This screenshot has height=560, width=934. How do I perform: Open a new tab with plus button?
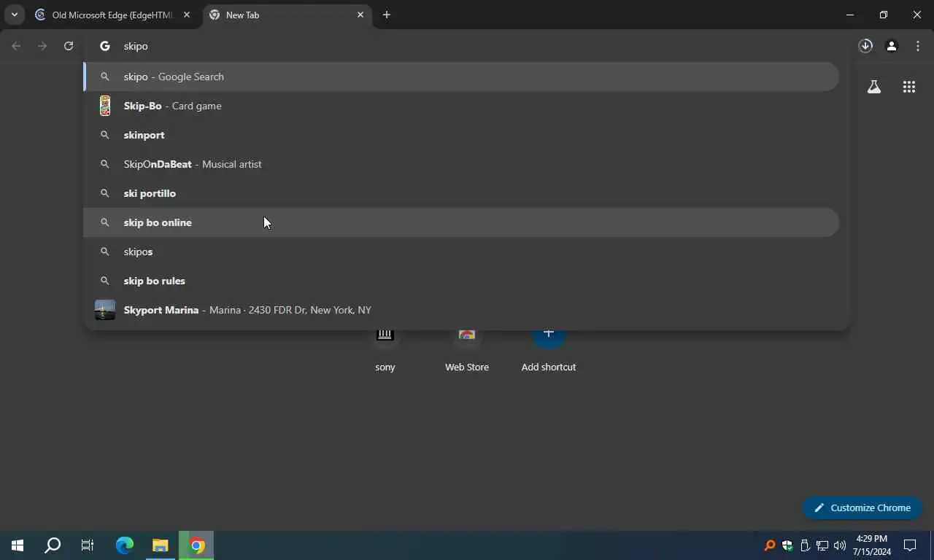pyautogui.click(x=387, y=15)
